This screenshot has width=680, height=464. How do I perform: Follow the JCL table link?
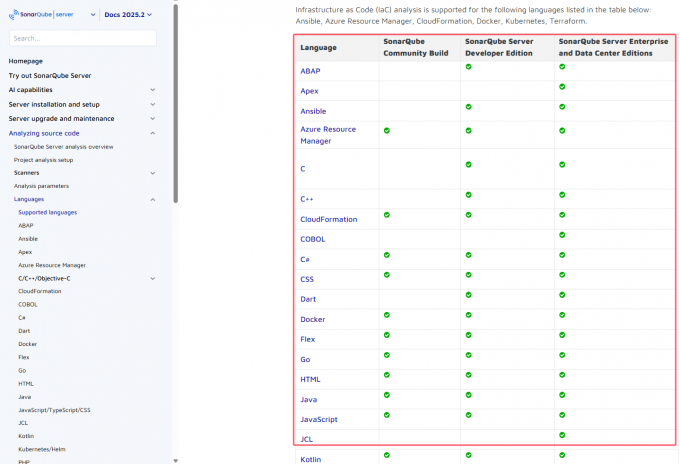point(307,439)
